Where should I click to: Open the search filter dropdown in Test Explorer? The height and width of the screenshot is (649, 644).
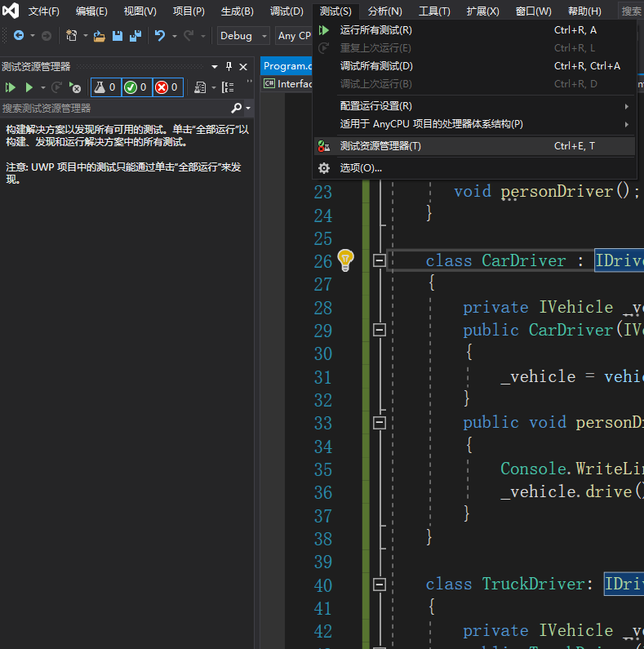click(248, 108)
